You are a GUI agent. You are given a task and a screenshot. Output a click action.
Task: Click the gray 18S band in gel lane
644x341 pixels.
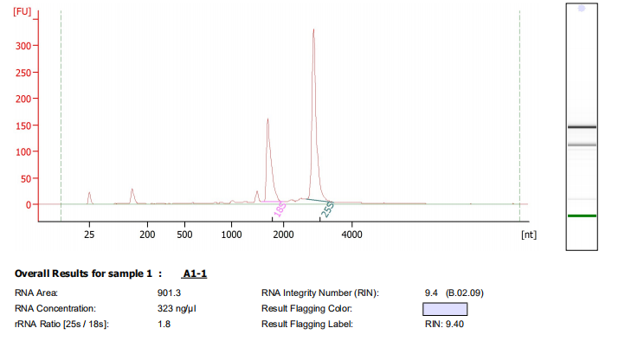click(582, 145)
